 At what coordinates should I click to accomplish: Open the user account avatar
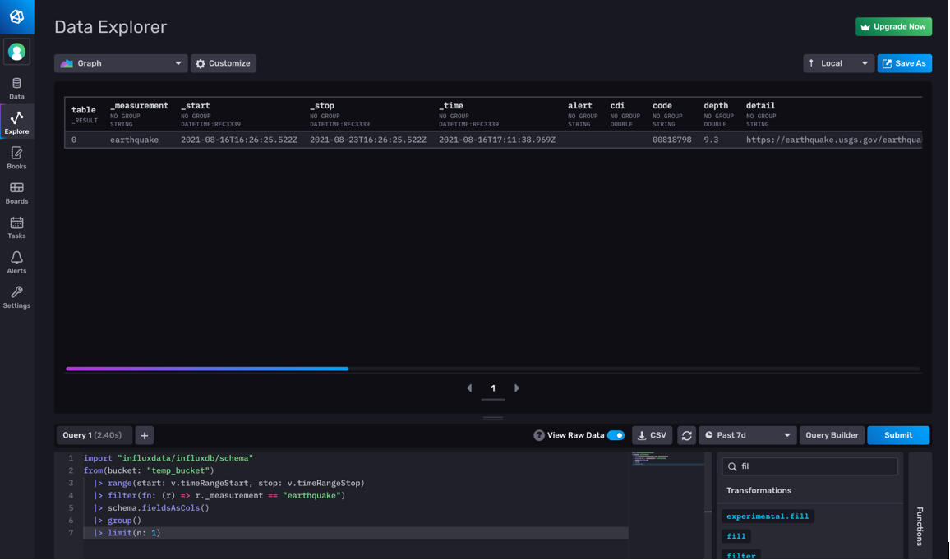click(16, 52)
